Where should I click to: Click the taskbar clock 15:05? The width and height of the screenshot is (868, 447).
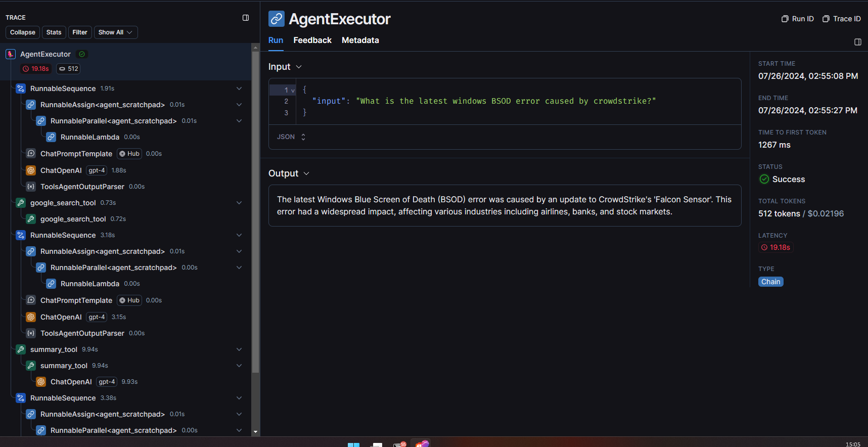(x=853, y=444)
